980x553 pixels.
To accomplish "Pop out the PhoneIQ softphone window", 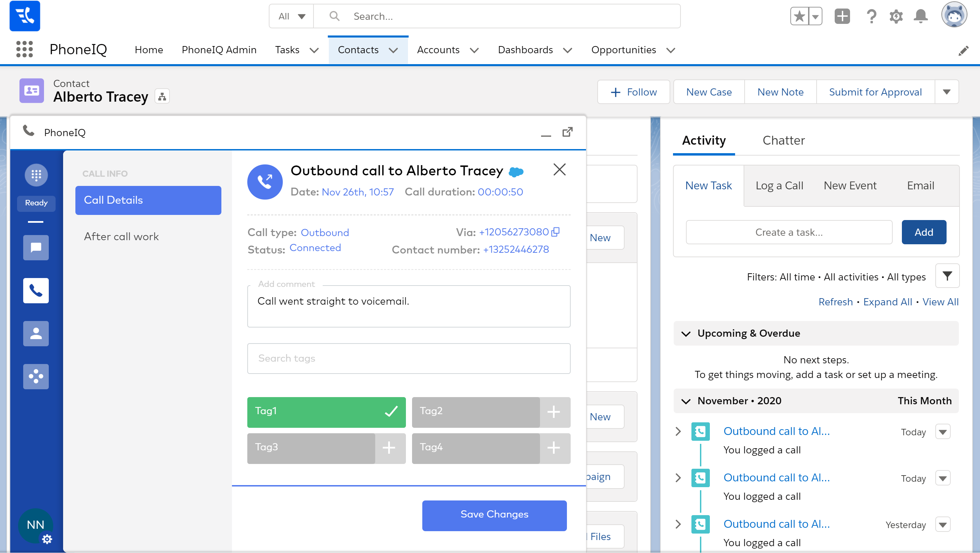I will tap(567, 132).
